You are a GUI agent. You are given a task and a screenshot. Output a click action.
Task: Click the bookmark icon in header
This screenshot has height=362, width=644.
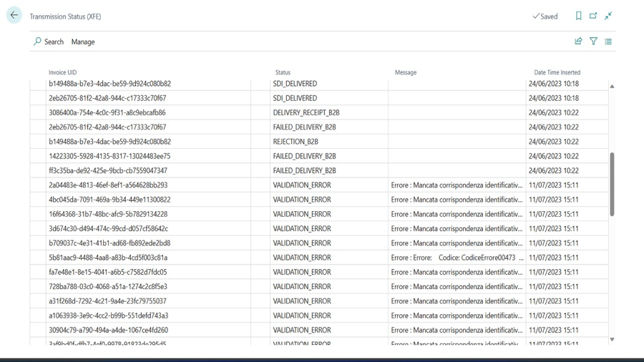pyautogui.click(x=579, y=16)
